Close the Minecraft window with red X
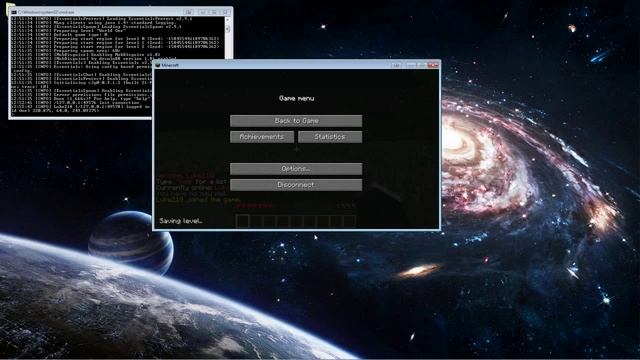Viewport: 640px width, 360px height. [433, 65]
